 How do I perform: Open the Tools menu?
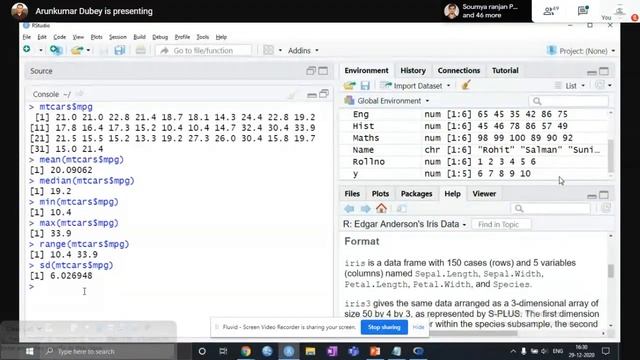coord(202,37)
